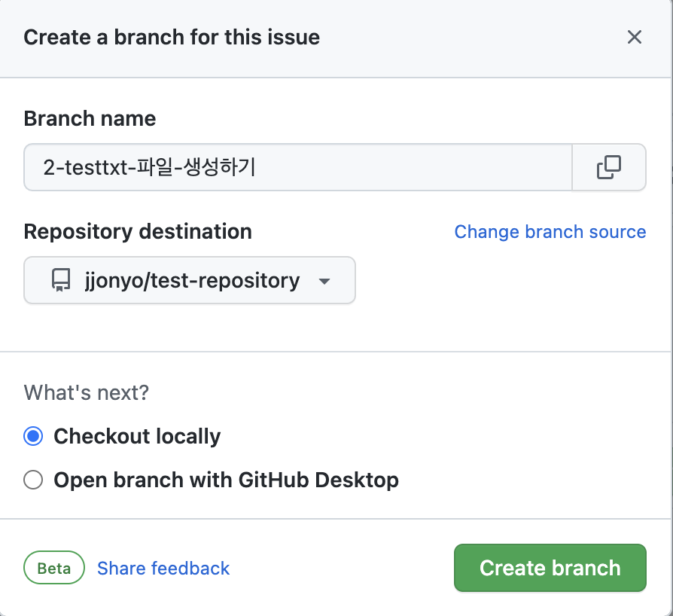Click the green Create branch button
This screenshot has width=673, height=616.
point(550,568)
